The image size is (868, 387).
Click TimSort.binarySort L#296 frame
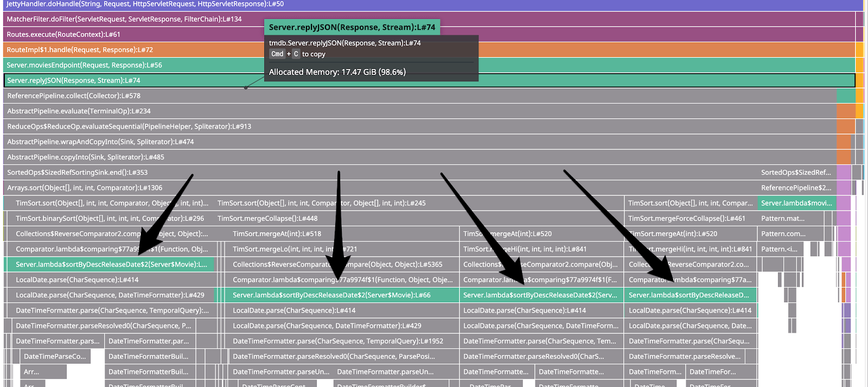110,218
